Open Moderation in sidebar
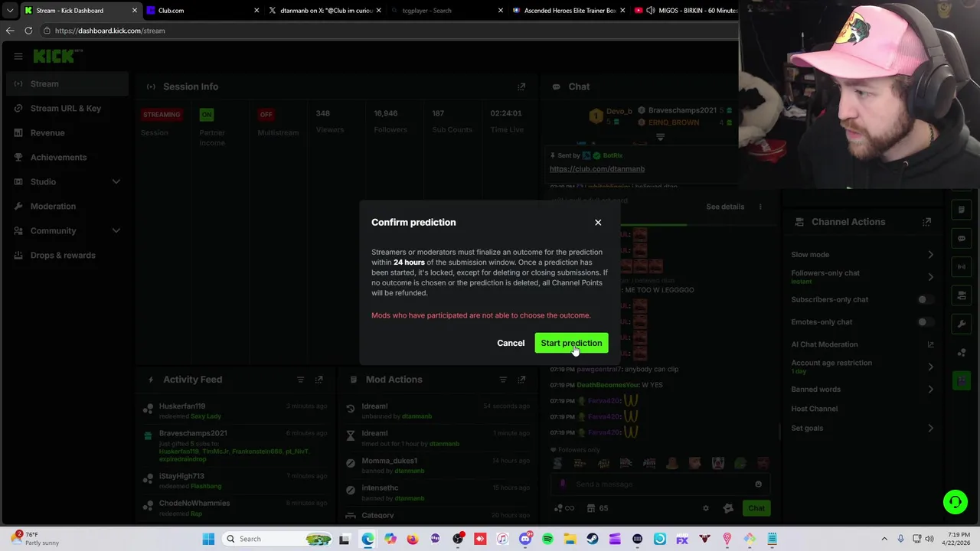The width and height of the screenshot is (980, 551). coord(67,207)
